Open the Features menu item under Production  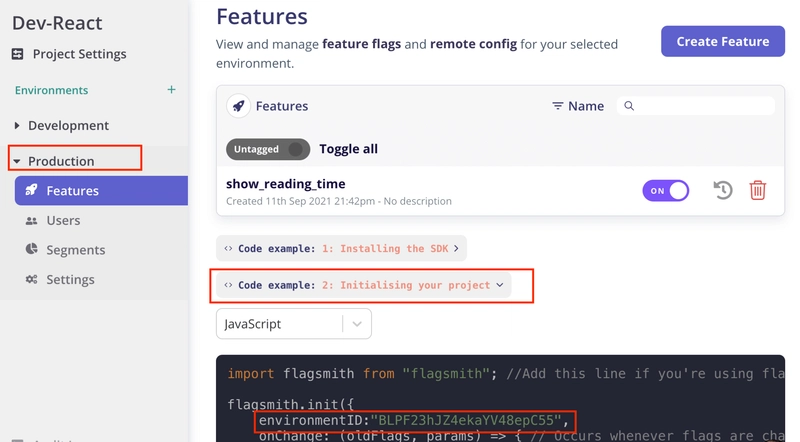(x=101, y=191)
